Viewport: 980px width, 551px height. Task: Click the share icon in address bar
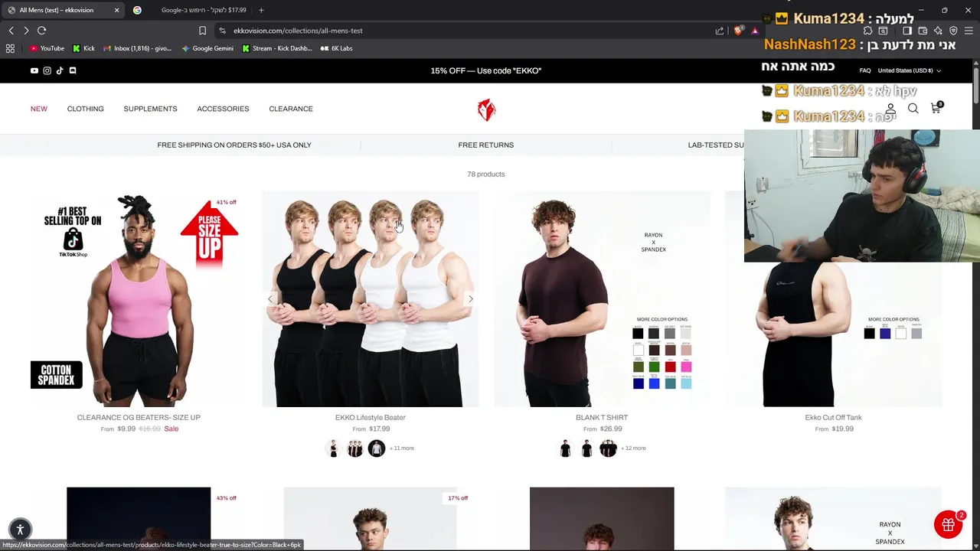tap(720, 31)
